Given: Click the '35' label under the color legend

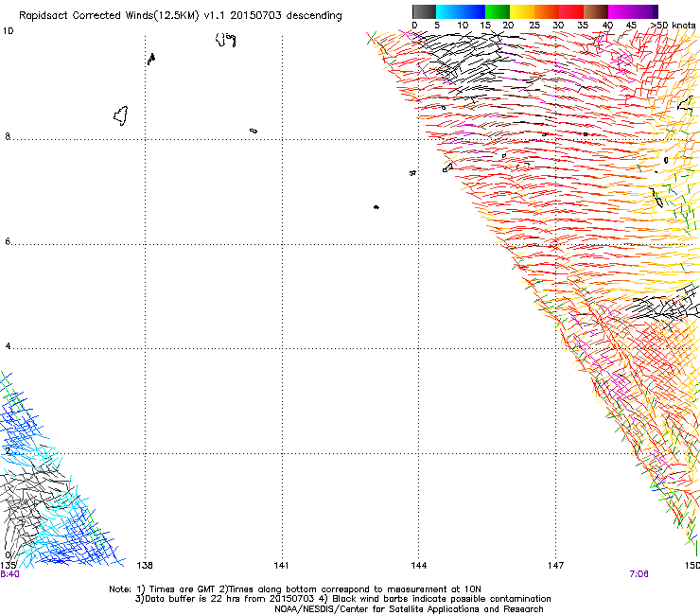Looking at the screenshot, I should click(x=583, y=26).
